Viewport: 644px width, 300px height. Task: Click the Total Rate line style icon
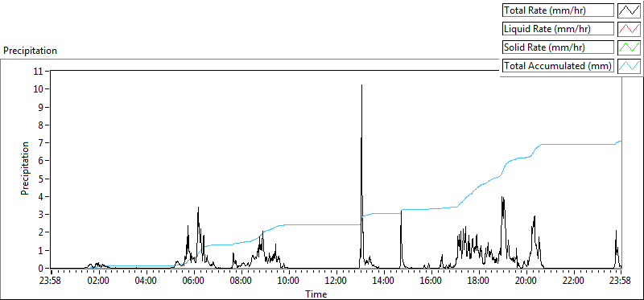[x=629, y=10]
